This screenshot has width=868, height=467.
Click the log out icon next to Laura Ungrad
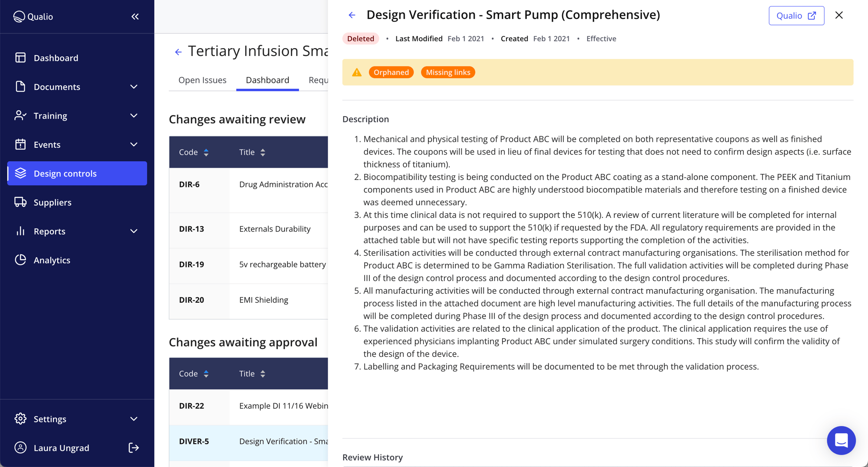pyautogui.click(x=134, y=447)
